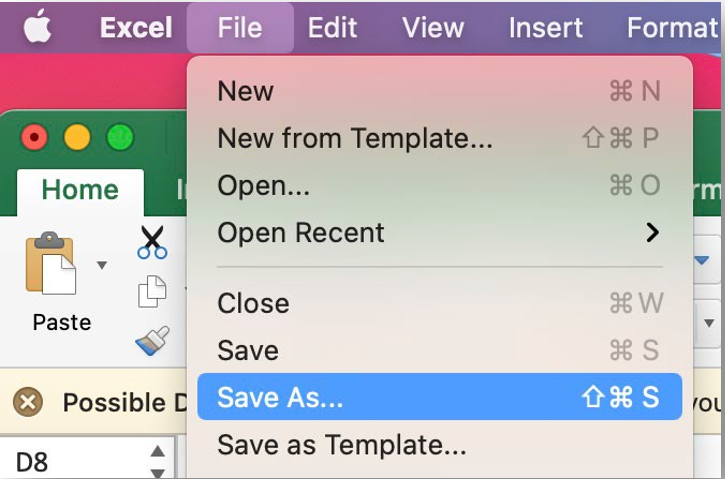
Task: Switch to the Home ribbon tab
Action: pyautogui.click(x=80, y=190)
